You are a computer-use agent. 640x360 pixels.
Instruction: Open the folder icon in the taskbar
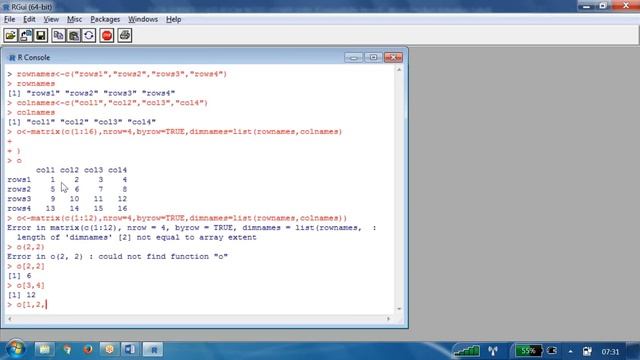(44, 349)
